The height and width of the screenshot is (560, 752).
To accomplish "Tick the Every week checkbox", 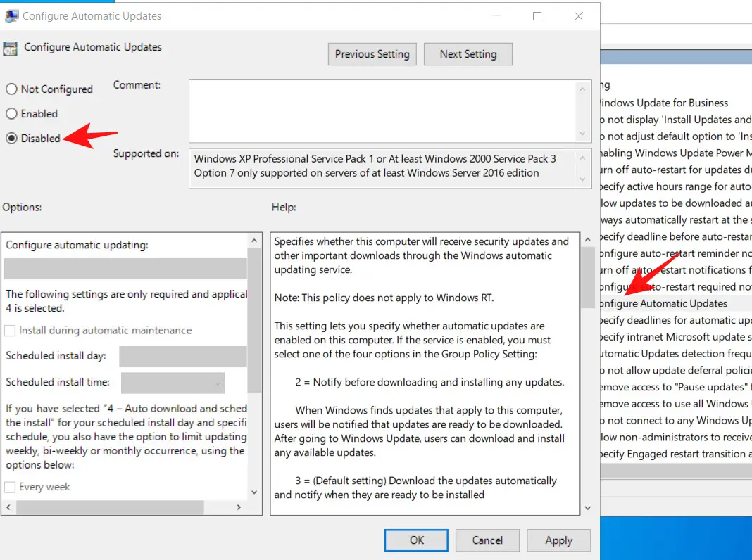I will (x=10, y=487).
